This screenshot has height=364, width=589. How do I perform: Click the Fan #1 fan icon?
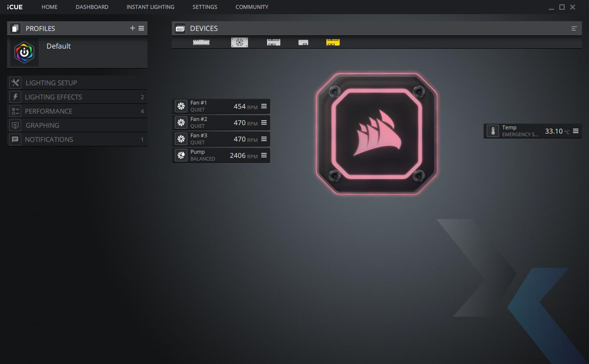[181, 106]
